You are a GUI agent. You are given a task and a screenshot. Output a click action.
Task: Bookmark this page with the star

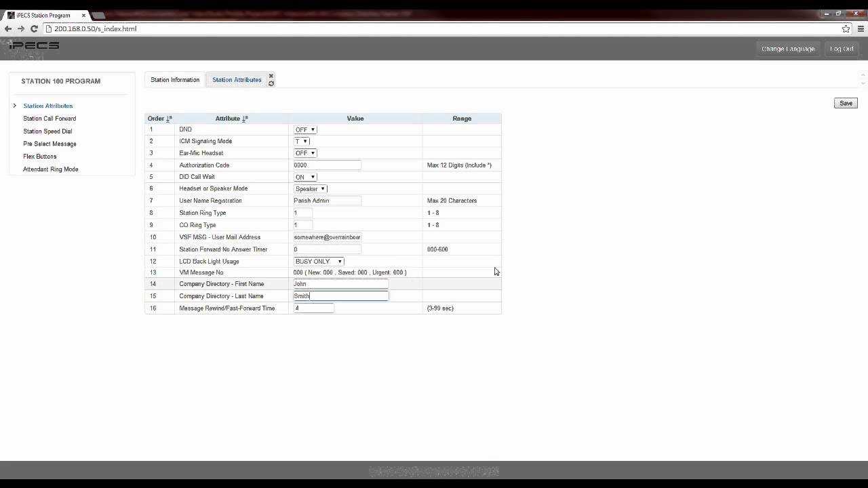coord(846,28)
